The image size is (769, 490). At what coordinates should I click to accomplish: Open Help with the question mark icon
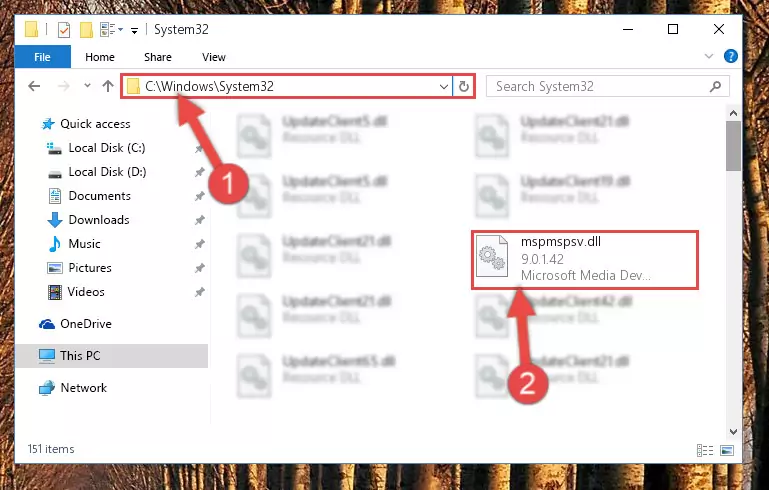point(730,56)
